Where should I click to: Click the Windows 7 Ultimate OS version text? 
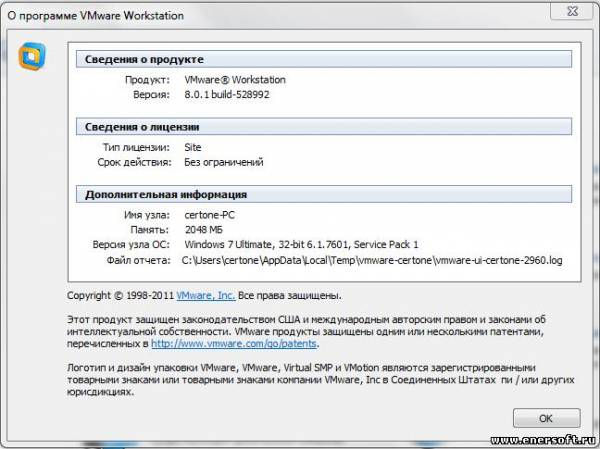302,244
